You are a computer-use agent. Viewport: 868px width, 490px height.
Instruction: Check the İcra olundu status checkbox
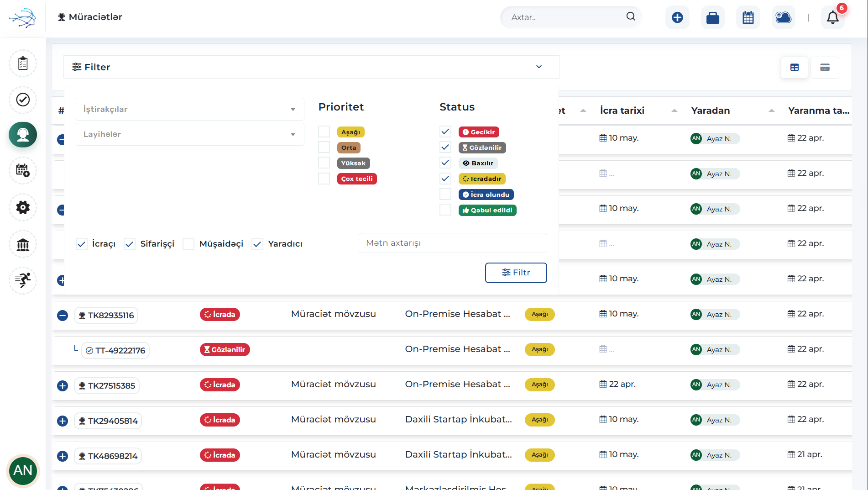pos(445,195)
